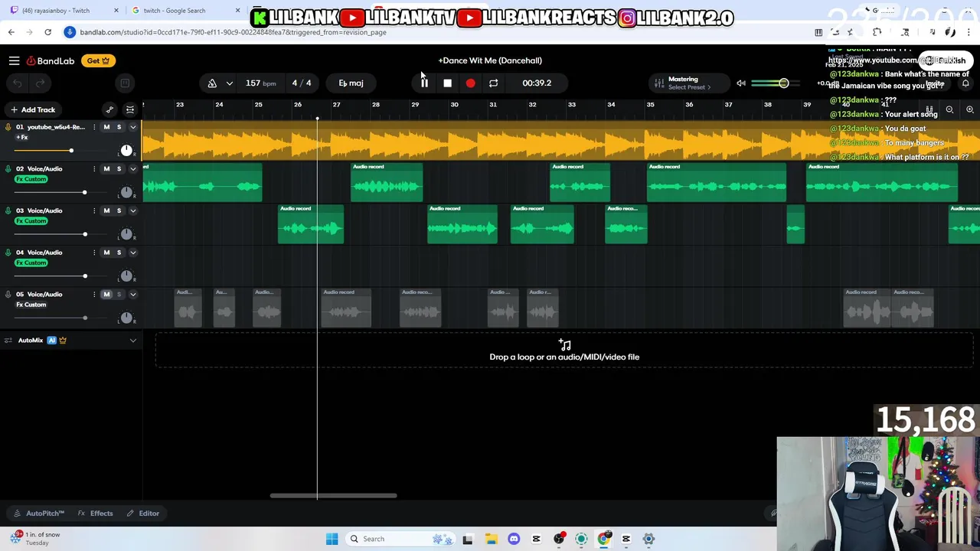Open the metronome options dropdown arrow

(229, 83)
